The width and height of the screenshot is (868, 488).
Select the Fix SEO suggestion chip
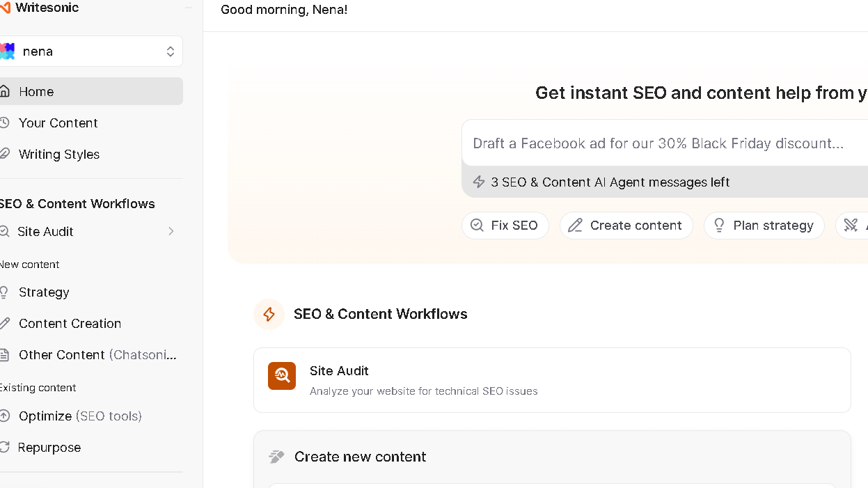[505, 226]
